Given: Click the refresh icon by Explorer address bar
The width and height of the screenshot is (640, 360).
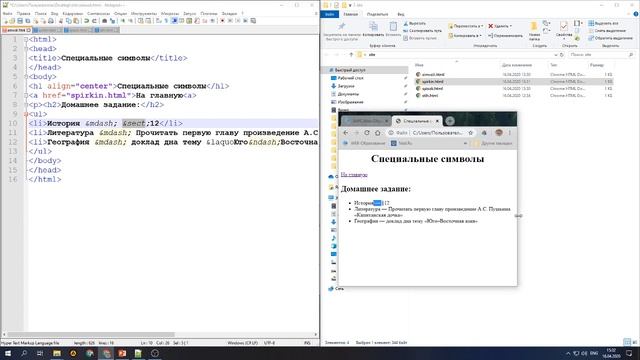Looking at the screenshot, I should coord(562,55).
